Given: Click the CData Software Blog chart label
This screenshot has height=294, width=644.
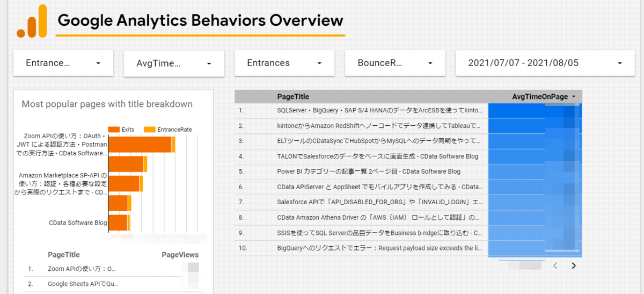Looking at the screenshot, I should click(78, 223).
